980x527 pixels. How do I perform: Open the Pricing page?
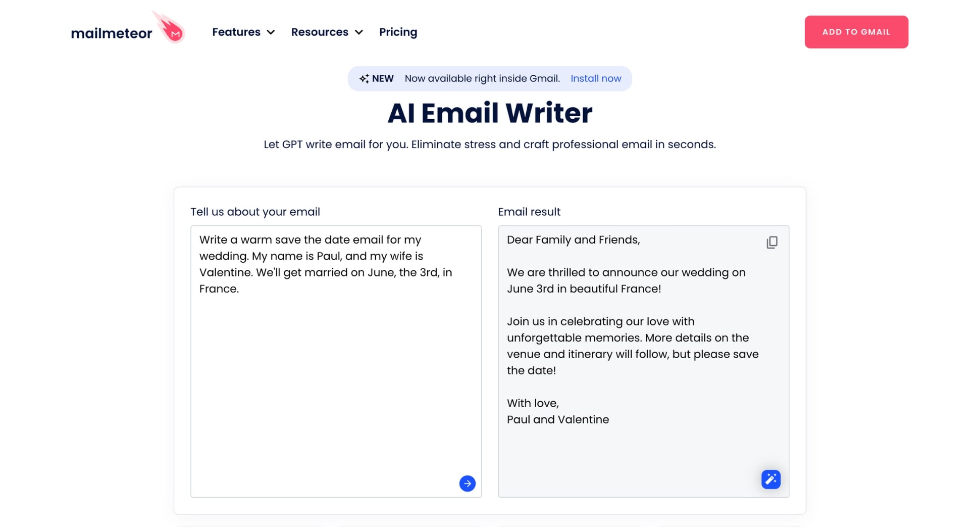398,32
